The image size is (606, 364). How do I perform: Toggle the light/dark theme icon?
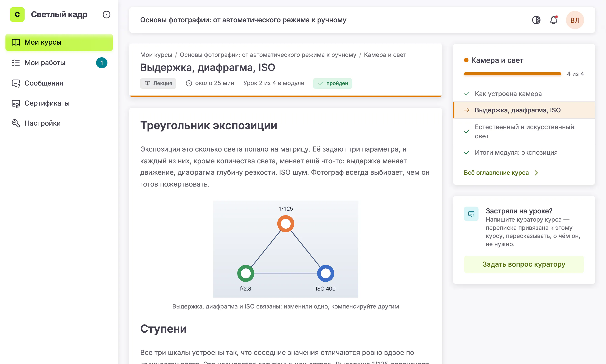pos(536,20)
